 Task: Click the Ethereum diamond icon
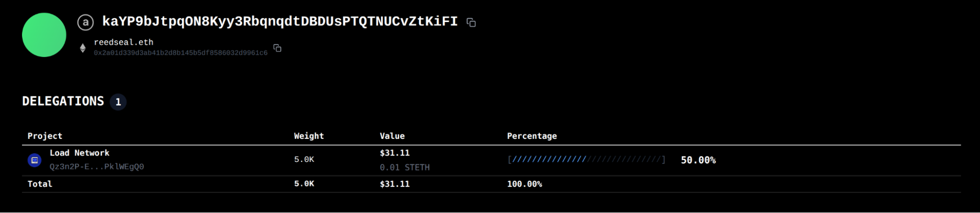(x=83, y=48)
